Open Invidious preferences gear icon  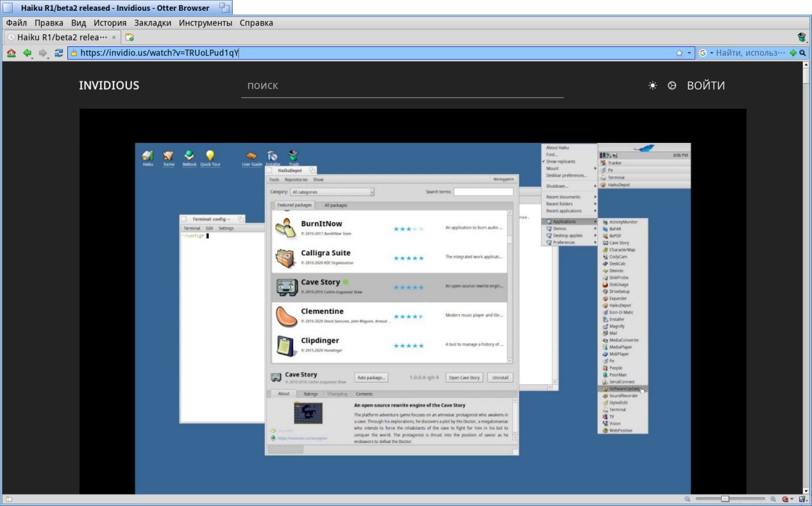click(x=672, y=86)
